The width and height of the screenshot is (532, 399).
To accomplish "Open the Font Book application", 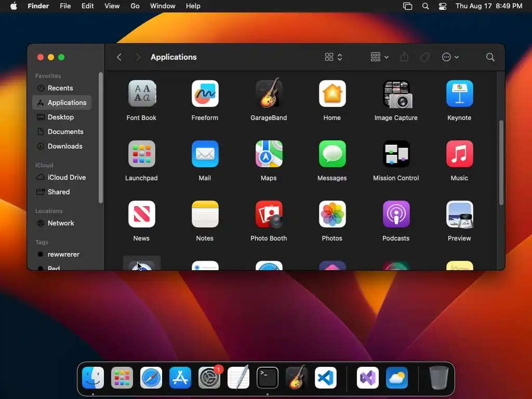I will click(x=142, y=94).
